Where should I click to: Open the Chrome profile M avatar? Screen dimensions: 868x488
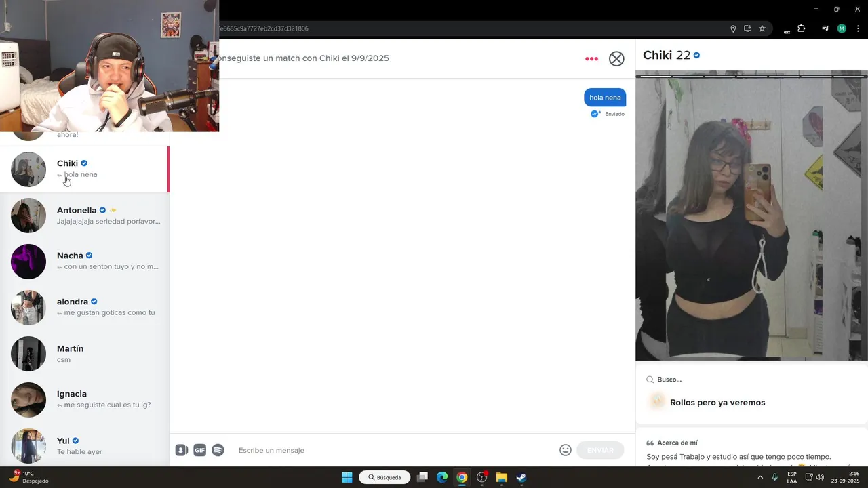pos(842,28)
